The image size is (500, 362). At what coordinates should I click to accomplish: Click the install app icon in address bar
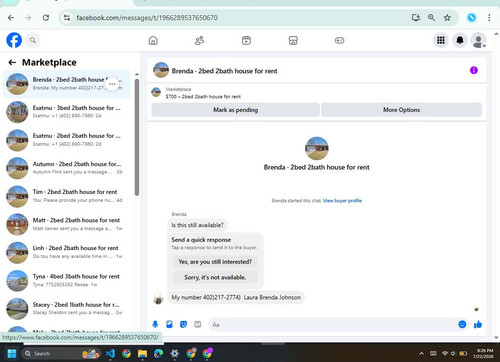point(416,18)
